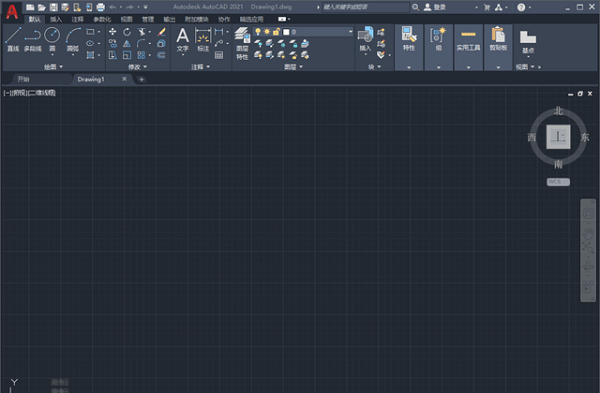Click the Open file icon in quick access

tap(42, 7)
